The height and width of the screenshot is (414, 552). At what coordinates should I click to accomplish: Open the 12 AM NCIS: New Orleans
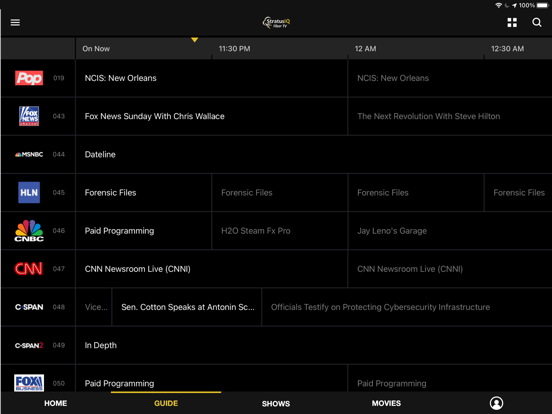[x=450, y=78]
